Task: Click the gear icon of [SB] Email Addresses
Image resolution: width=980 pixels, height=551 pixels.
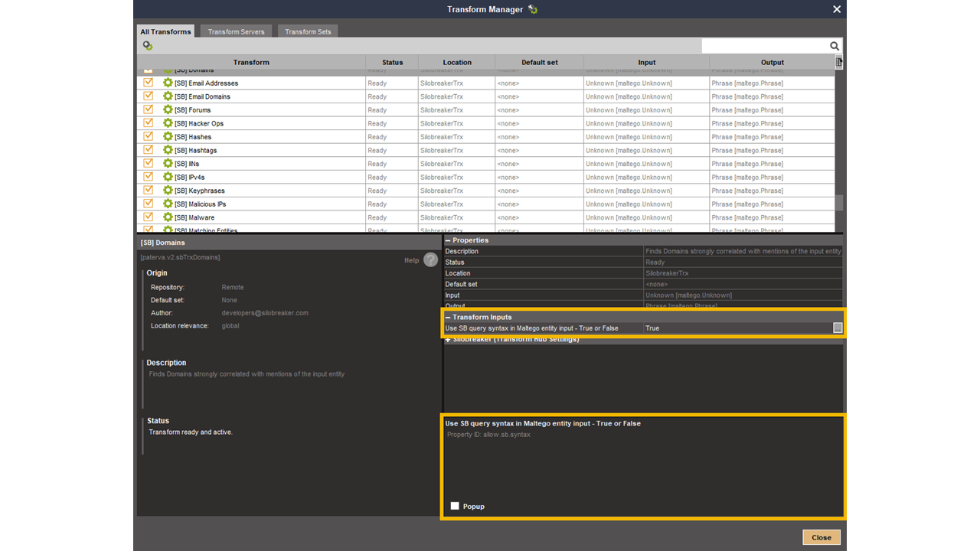Action: click(x=168, y=83)
